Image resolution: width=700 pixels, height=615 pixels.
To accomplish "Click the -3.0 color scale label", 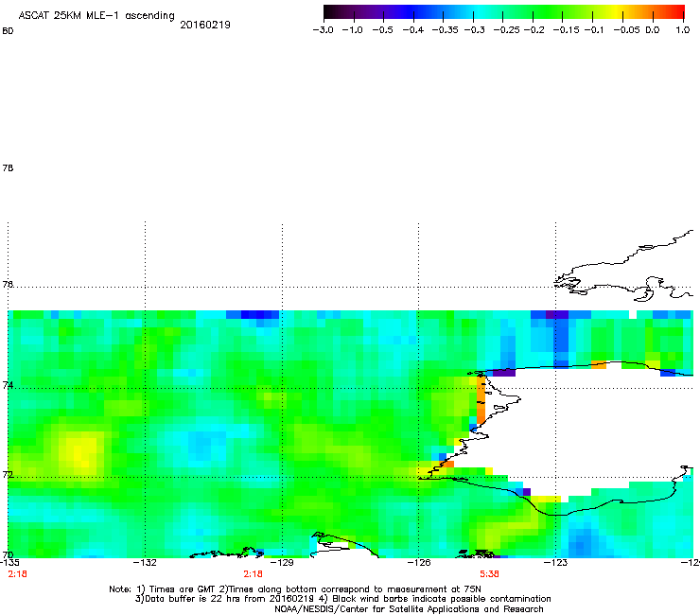I will (x=323, y=30).
